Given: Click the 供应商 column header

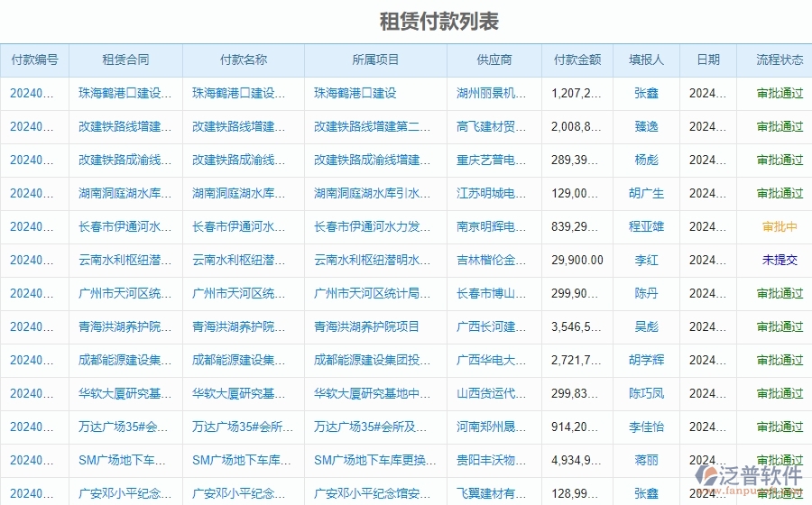Looking at the screenshot, I should pos(494,60).
